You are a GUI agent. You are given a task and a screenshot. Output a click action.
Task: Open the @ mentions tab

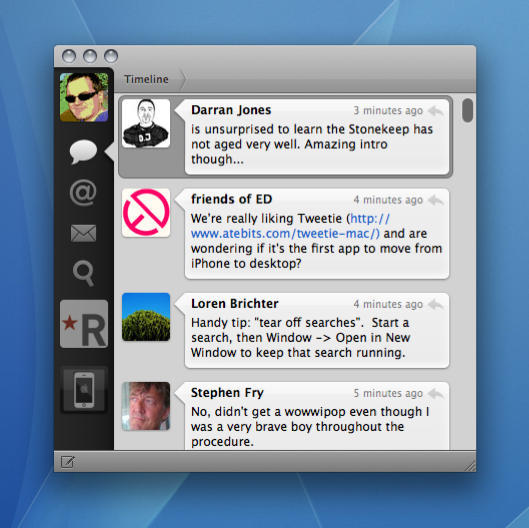(83, 193)
